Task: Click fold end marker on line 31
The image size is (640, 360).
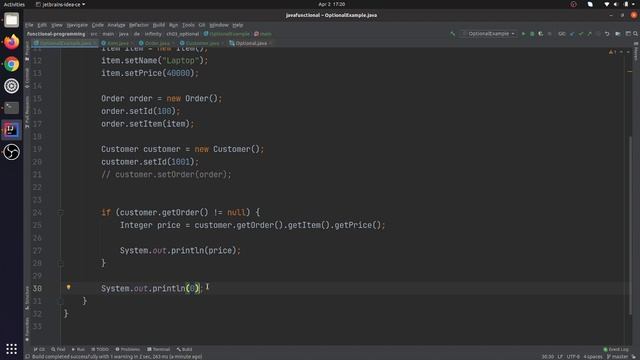Action: [x=60, y=301]
